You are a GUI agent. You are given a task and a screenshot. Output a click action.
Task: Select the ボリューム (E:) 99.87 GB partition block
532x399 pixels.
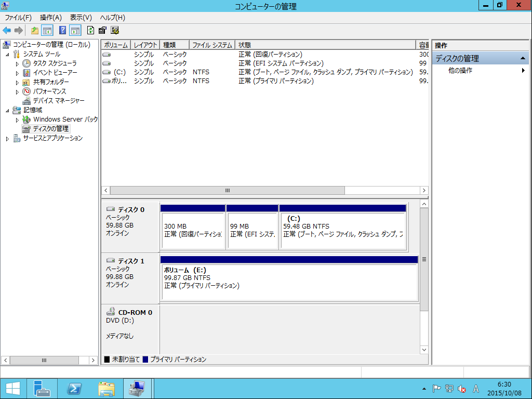click(x=289, y=279)
